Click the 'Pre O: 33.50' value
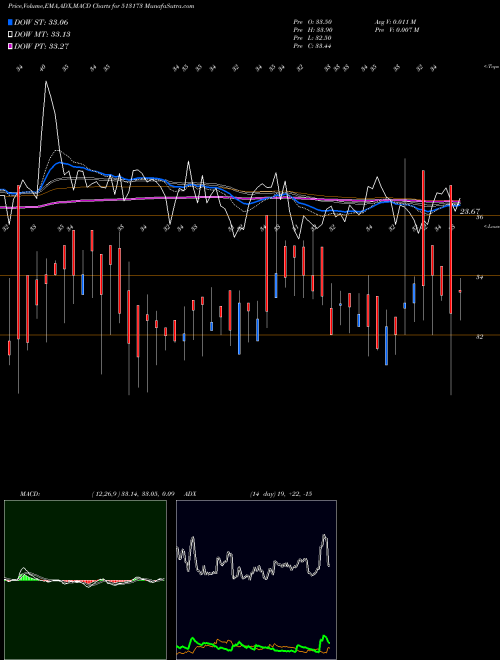The width and height of the screenshot is (500, 660). [313, 22]
